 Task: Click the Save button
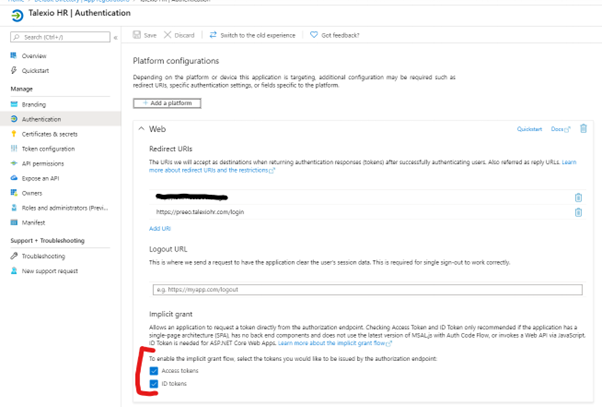pyautogui.click(x=145, y=35)
